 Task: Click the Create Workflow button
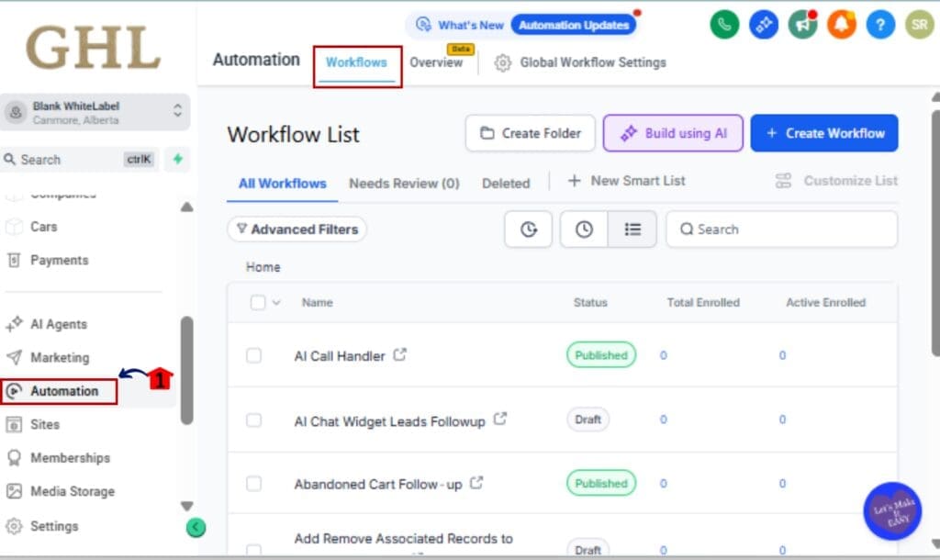824,133
